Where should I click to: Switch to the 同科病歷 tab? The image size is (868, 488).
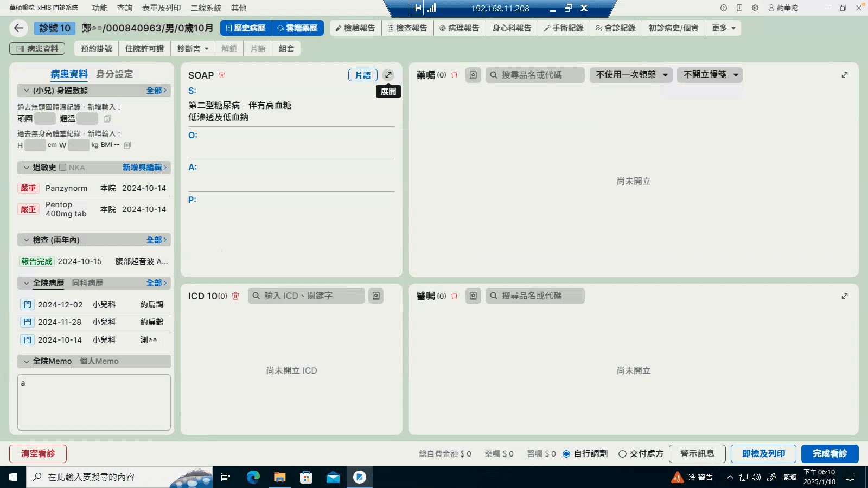click(87, 283)
